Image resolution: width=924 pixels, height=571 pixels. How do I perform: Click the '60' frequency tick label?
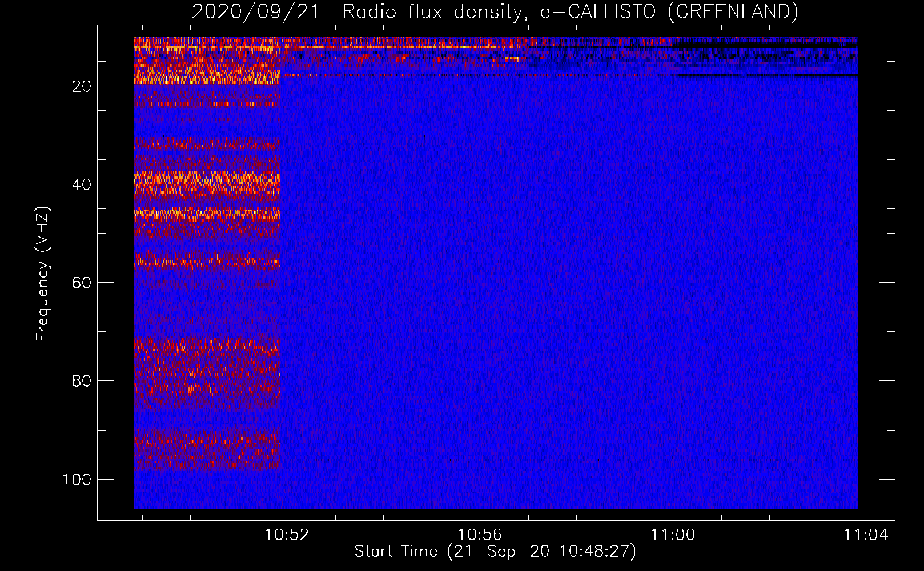point(82,283)
